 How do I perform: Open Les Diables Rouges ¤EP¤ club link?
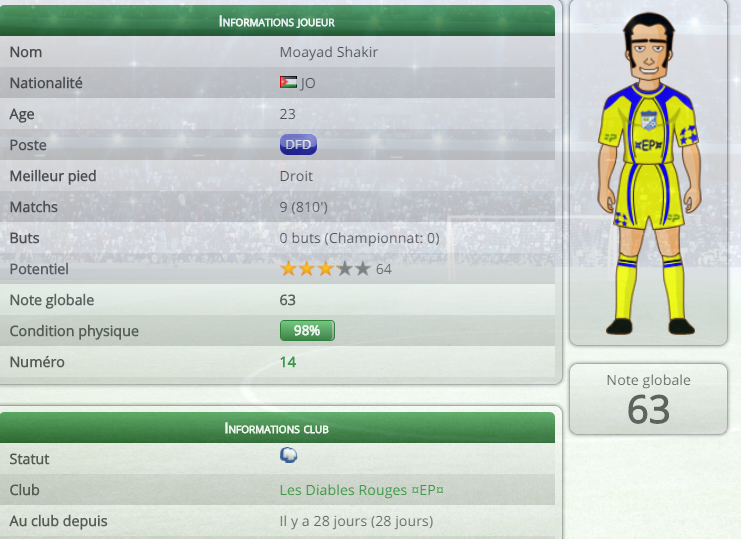point(362,490)
